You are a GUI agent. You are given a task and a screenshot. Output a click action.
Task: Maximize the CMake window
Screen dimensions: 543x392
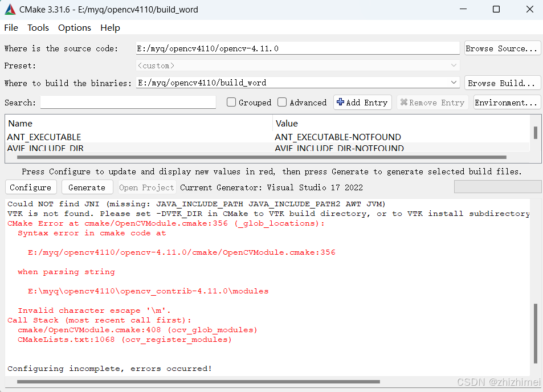pos(496,9)
